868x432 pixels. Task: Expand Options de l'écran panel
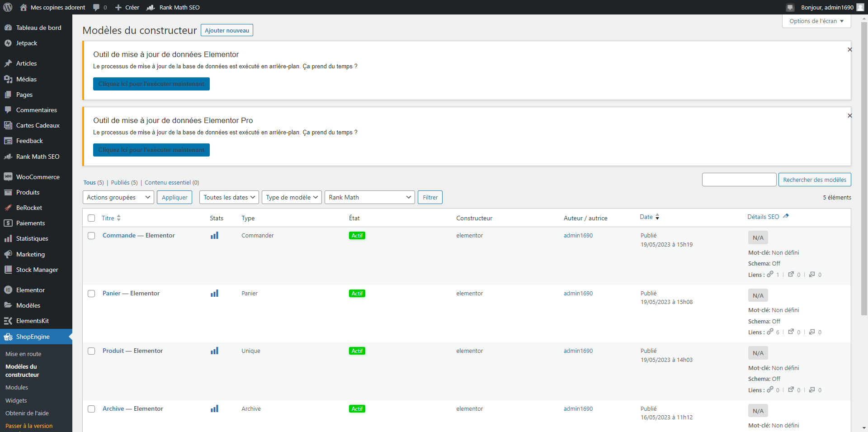pyautogui.click(x=816, y=21)
